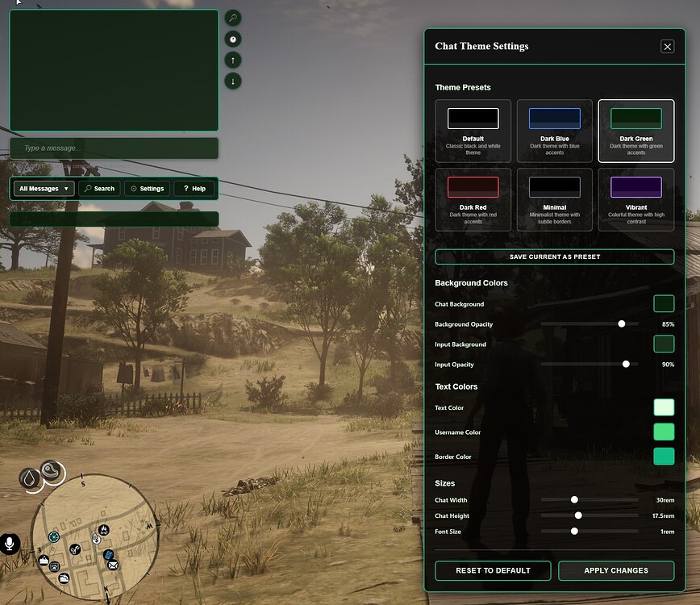Click Save Current As Preset button
Image resolution: width=700 pixels, height=605 pixels.
555,257
